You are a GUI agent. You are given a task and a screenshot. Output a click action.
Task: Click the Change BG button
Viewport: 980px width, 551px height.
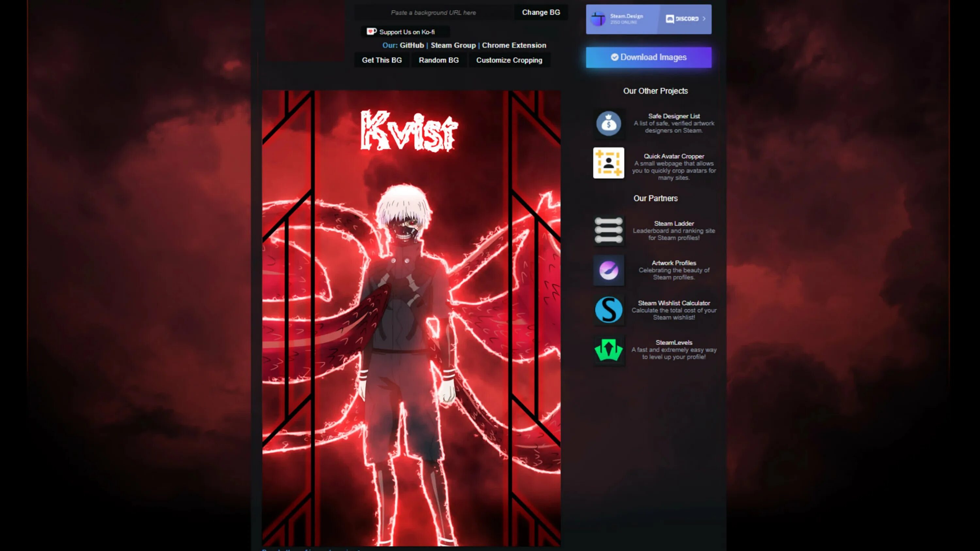click(541, 12)
